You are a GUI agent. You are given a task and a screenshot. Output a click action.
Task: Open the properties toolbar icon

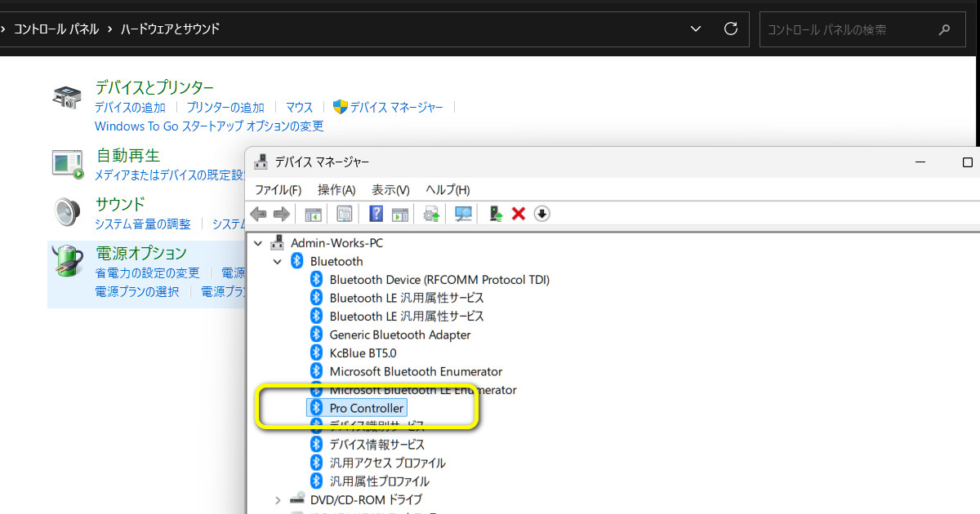click(x=345, y=214)
